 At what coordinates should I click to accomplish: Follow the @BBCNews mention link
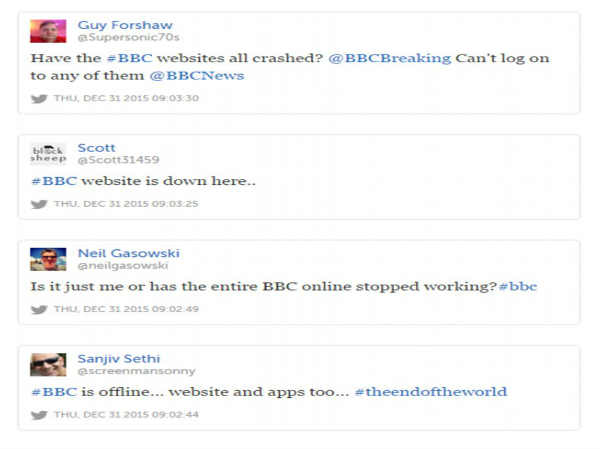point(196,75)
